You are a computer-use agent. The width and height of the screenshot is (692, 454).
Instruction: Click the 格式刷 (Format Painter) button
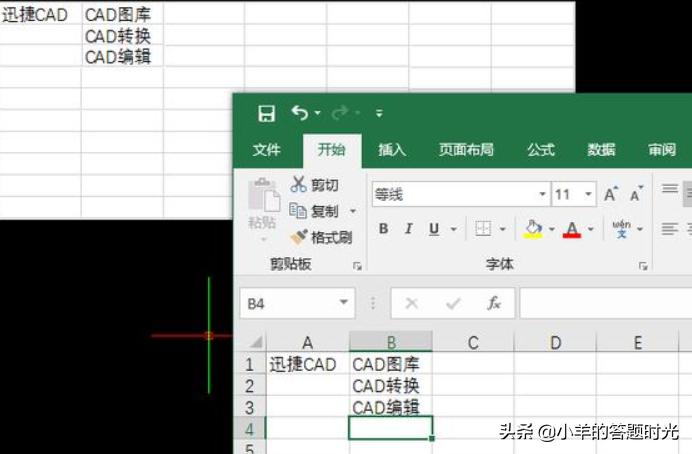pos(321,237)
